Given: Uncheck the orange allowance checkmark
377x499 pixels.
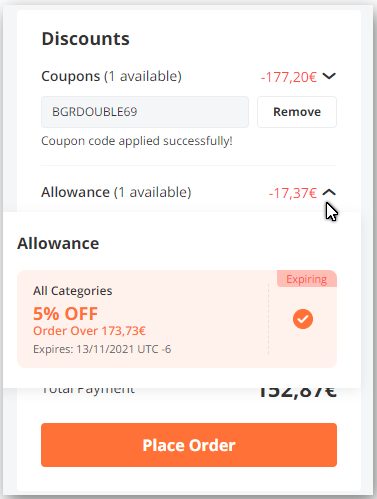Looking at the screenshot, I should click(x=303, y=319).
